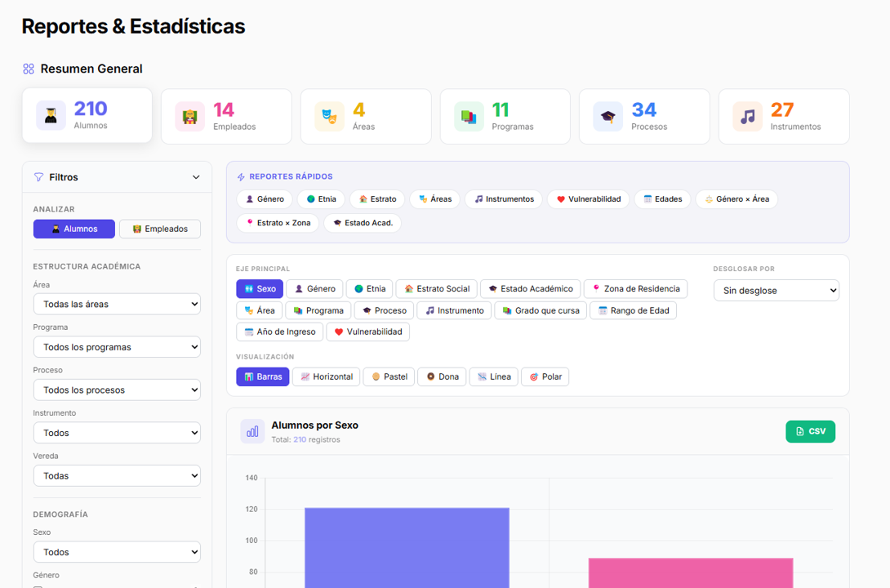890x588 pixels.
Task: Open the Todos los programas dropdown
Action: click(117, 346)
